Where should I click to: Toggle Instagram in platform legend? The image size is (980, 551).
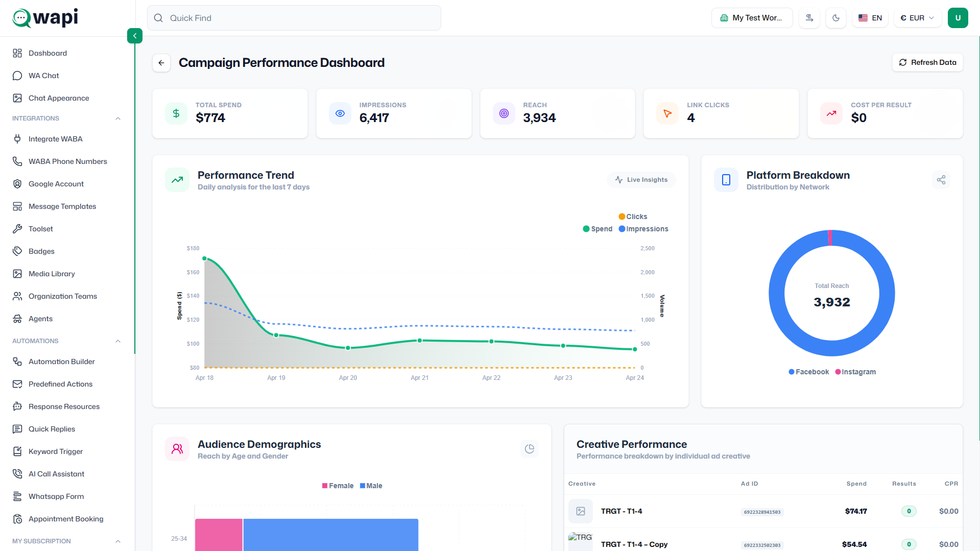click(x=855, y=372)
